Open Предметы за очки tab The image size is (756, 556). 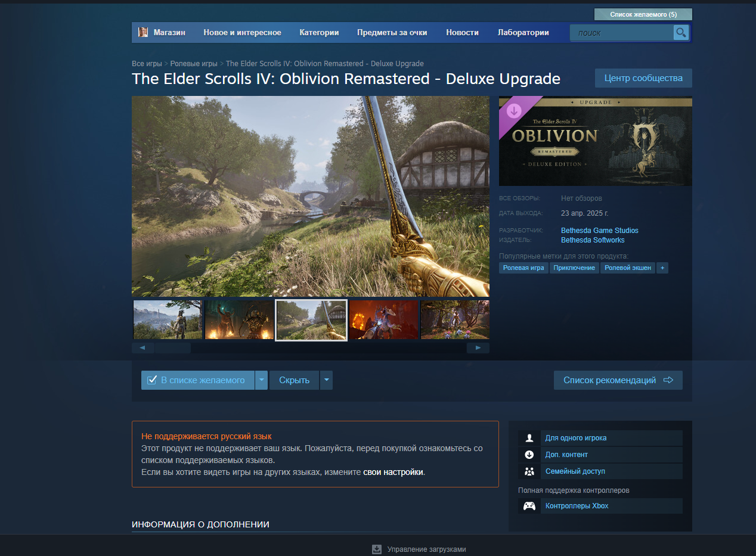392,33
